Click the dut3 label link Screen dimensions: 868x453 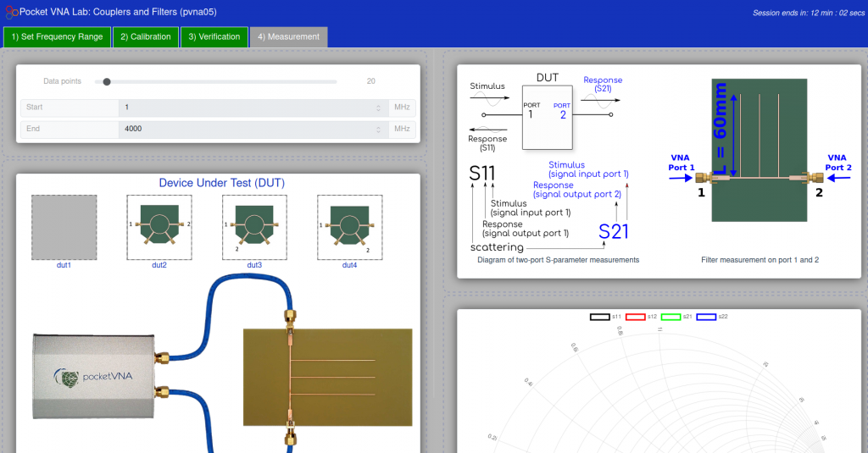[x=254, y=265]
